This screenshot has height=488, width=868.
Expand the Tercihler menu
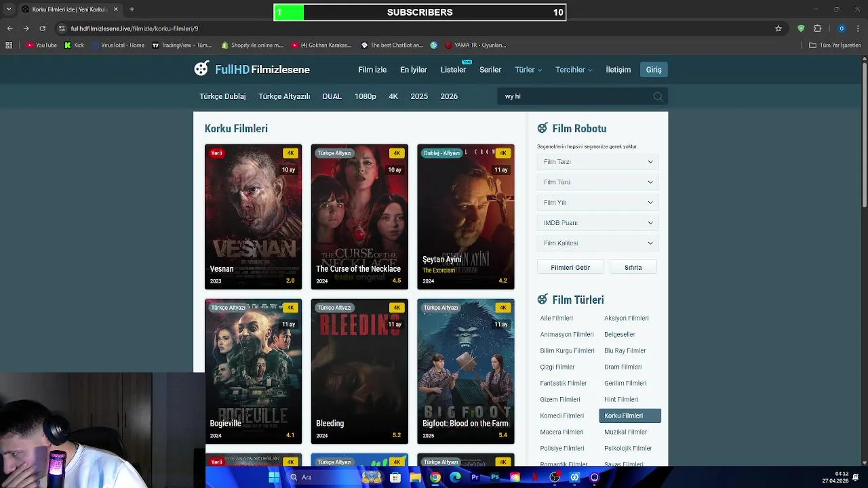pyautogui.click(x=574, y=70)
